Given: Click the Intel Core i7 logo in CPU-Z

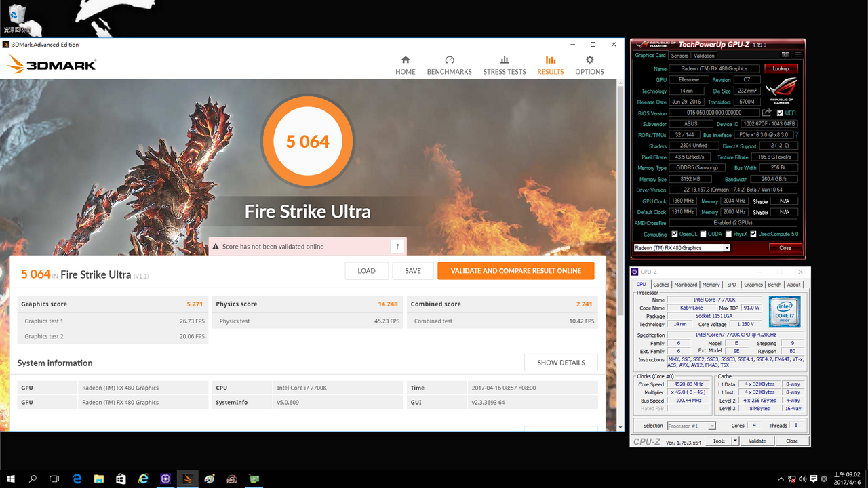Looking at the screenshot, I should pos(785,312).
